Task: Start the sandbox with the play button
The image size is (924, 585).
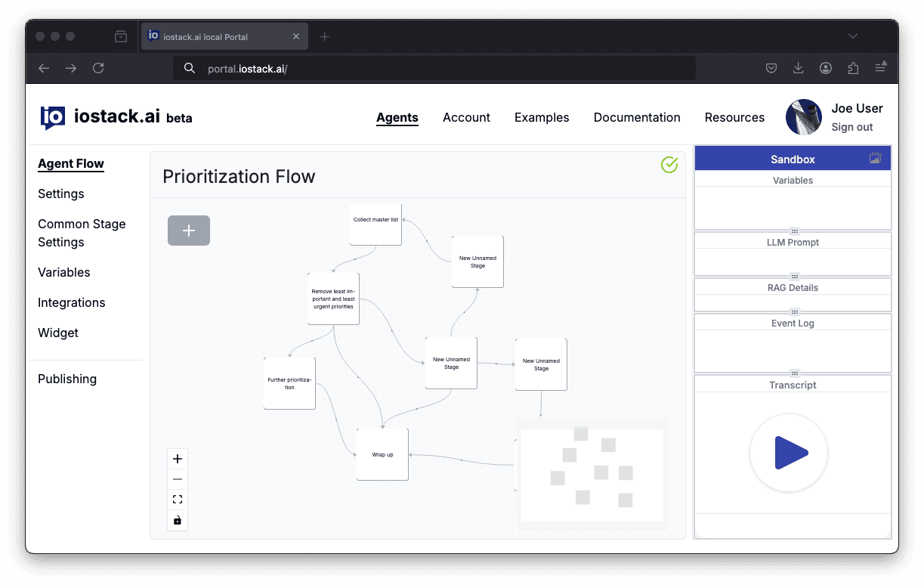Action: [x=789, y=453]
